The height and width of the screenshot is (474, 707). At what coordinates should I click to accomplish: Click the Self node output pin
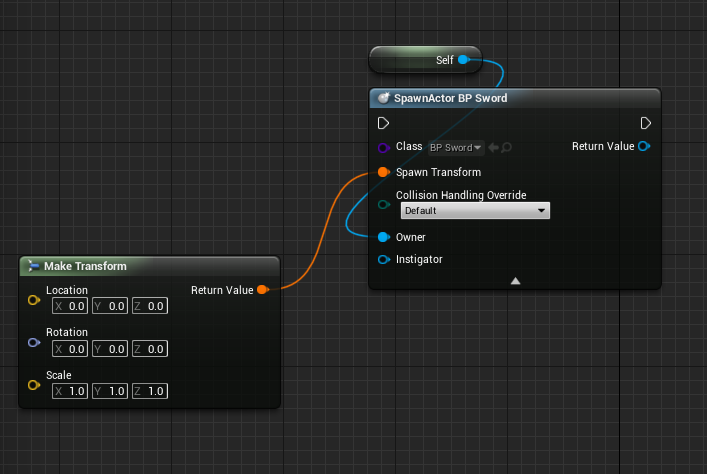(464, 60)
